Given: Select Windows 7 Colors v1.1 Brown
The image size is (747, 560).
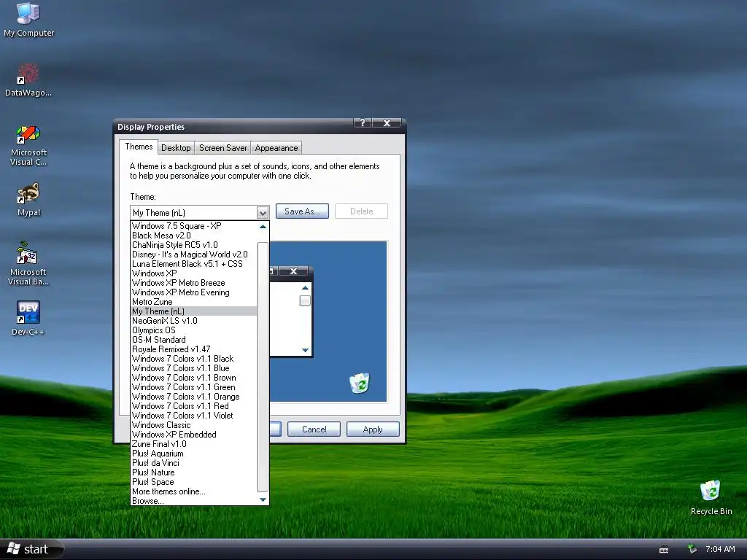Looking at the screenshot, I should point(194,378).
